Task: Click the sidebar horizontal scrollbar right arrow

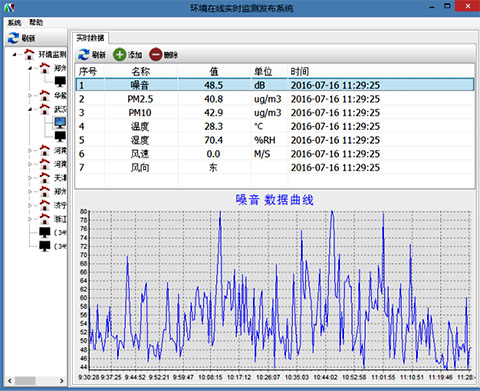Action: (62, 380)
